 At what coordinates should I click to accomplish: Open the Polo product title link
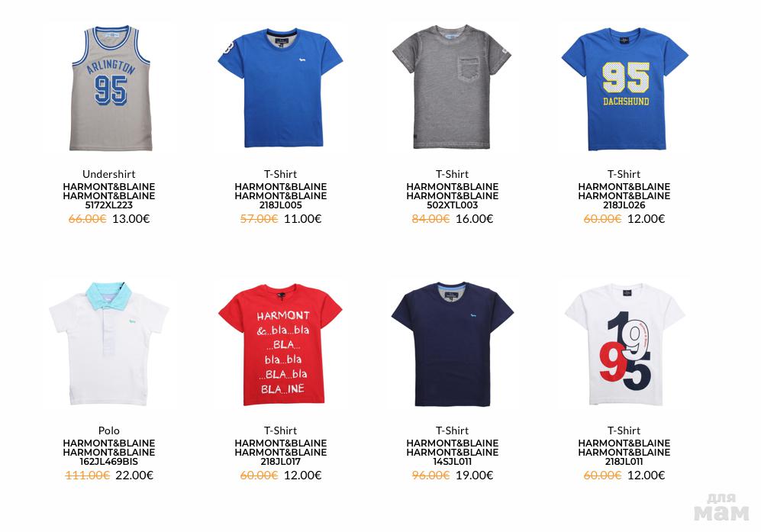tap(108, 430)
